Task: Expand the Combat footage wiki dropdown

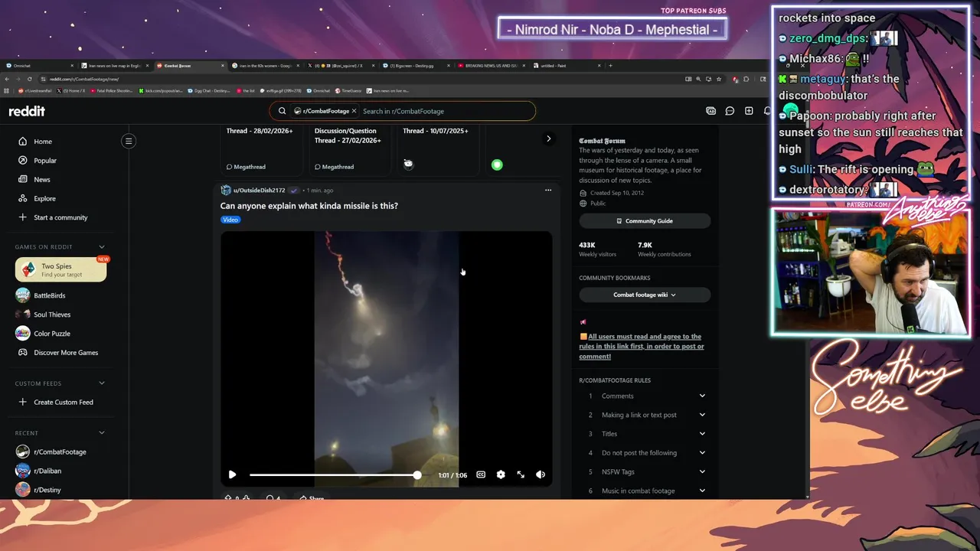Action: coord(645,295)
